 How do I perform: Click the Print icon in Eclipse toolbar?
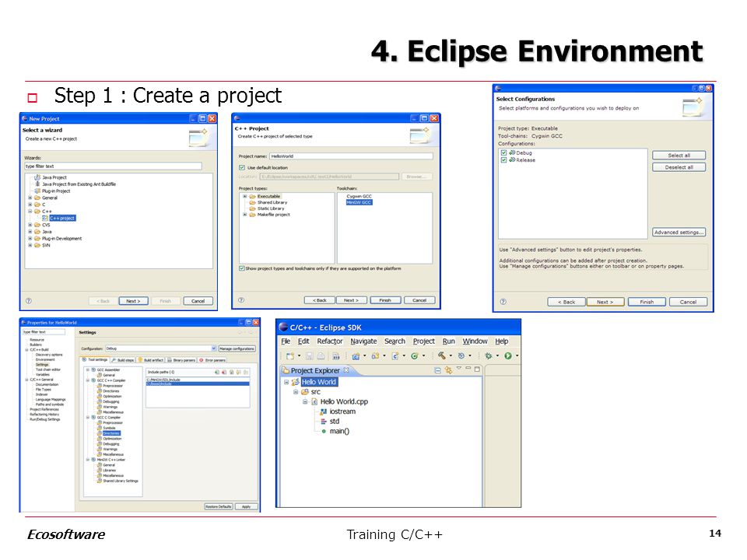point(321,355)
